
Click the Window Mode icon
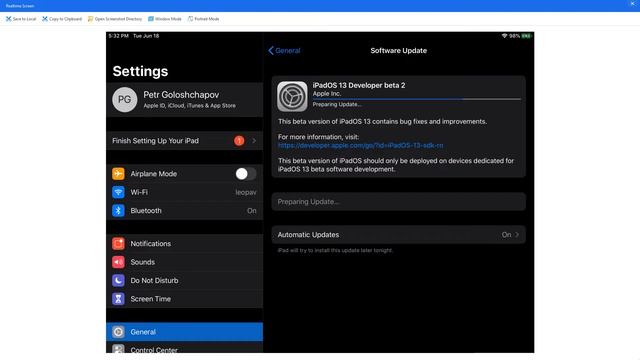click(x=151, y=19)
